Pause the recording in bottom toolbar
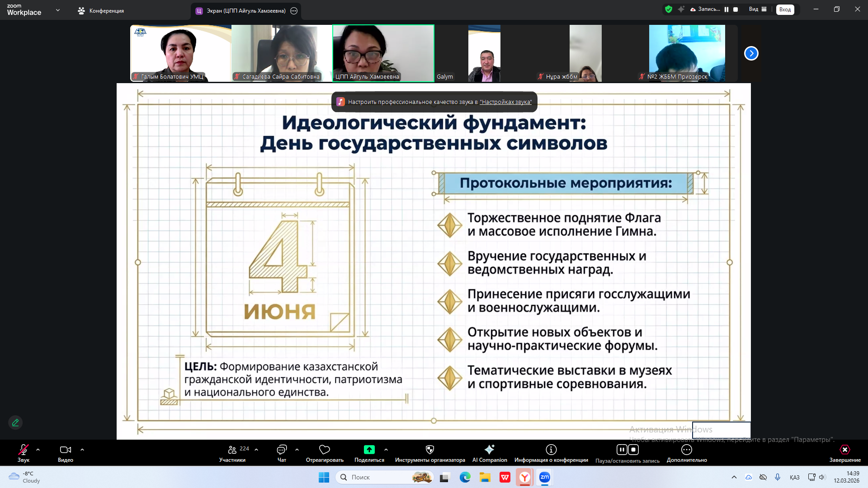Image resolution: width=868 pixels, height=488 pixels. [622, 450]
